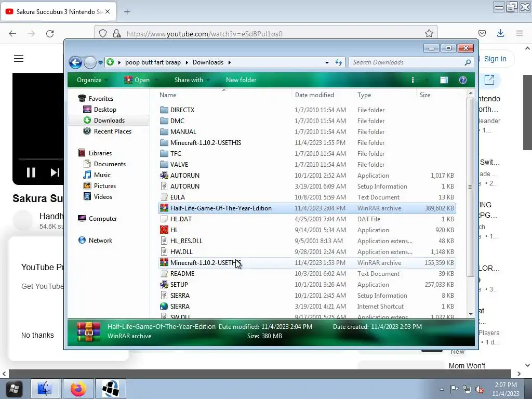Click the Open toolbar button
532x399 pixels.
[141, 80]
